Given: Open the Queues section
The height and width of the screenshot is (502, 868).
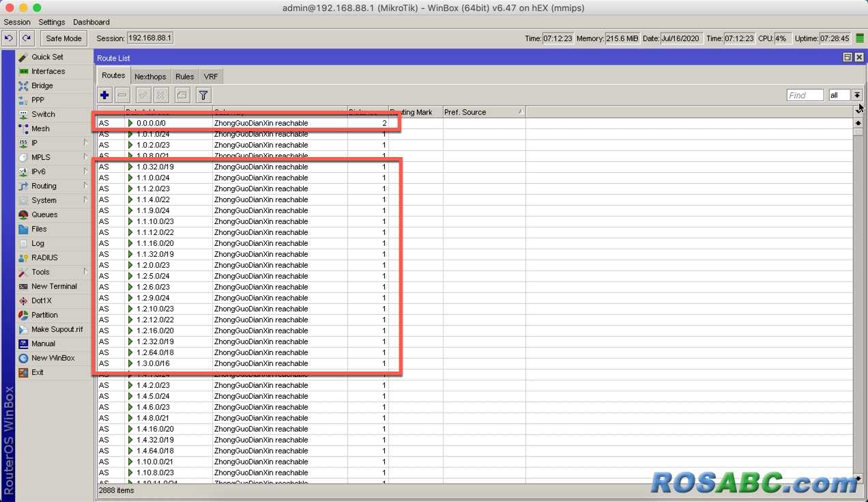Looking at the screenshot, I should coord(44,215).
